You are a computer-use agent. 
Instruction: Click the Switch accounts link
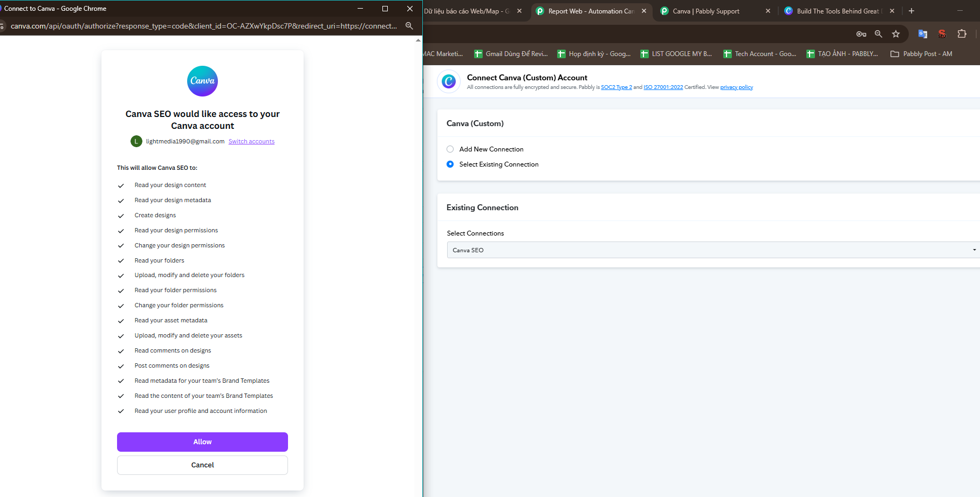(251, 141)
